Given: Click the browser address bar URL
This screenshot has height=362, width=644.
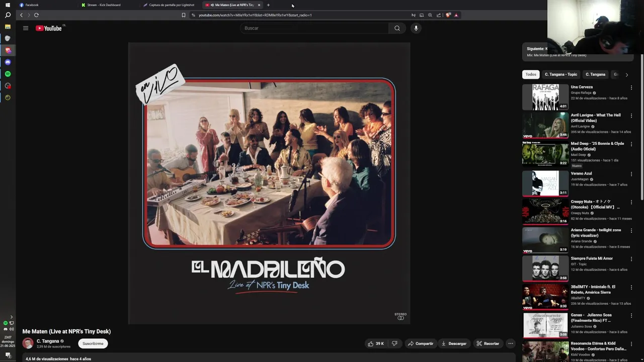Looking at the screenshot, I should coord(255,15).
